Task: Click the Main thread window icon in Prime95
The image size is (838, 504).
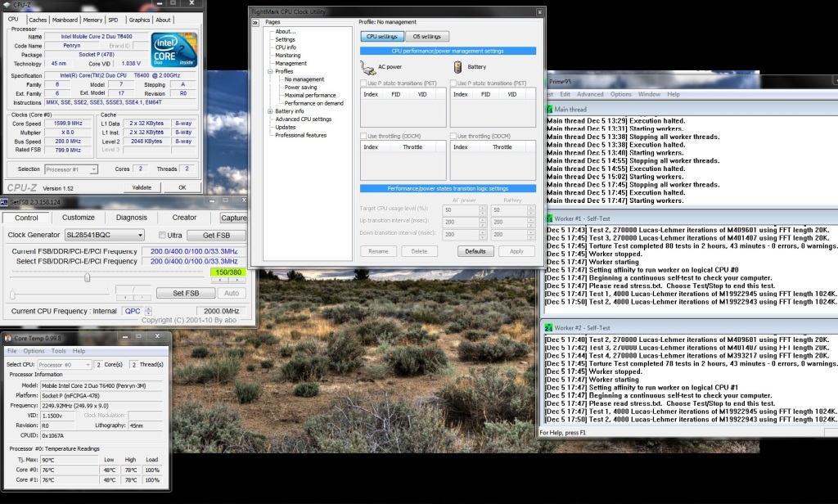Action: coord(549,109)
